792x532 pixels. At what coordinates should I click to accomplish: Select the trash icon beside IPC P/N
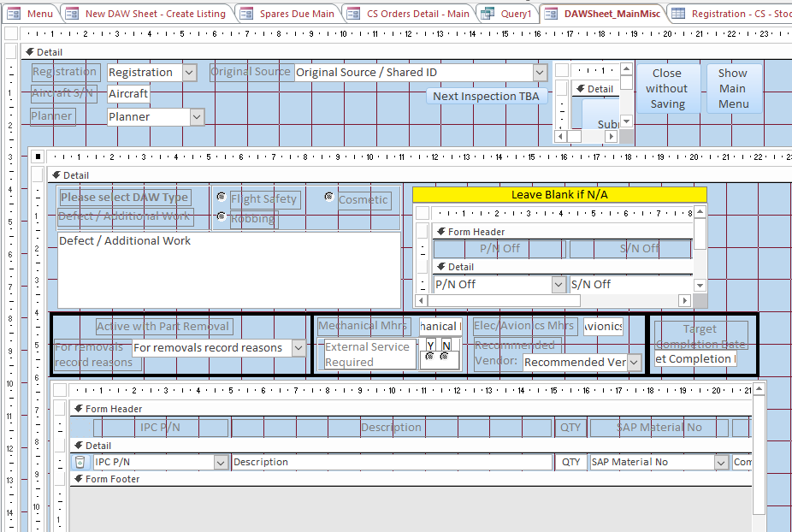[x=80, y=462]
